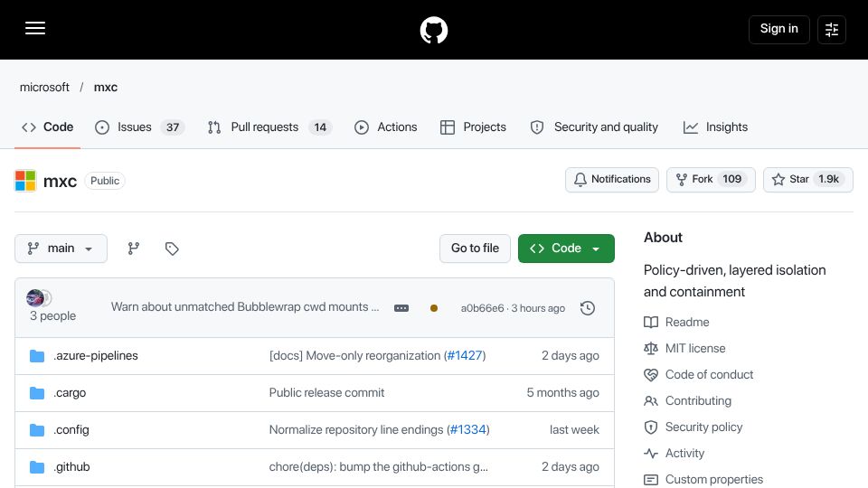This screenshot has width=868, height=488.
Task: Show pending commit status dot
Action: pyautogui.click(x=433, y=308)
